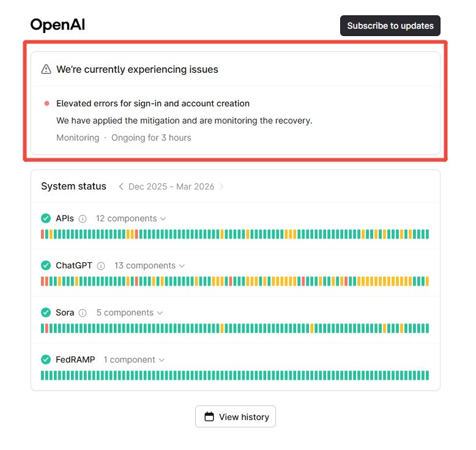Click the APIs info icon
This screenshot has width=476, height=450.
click(x=83, y=219)
